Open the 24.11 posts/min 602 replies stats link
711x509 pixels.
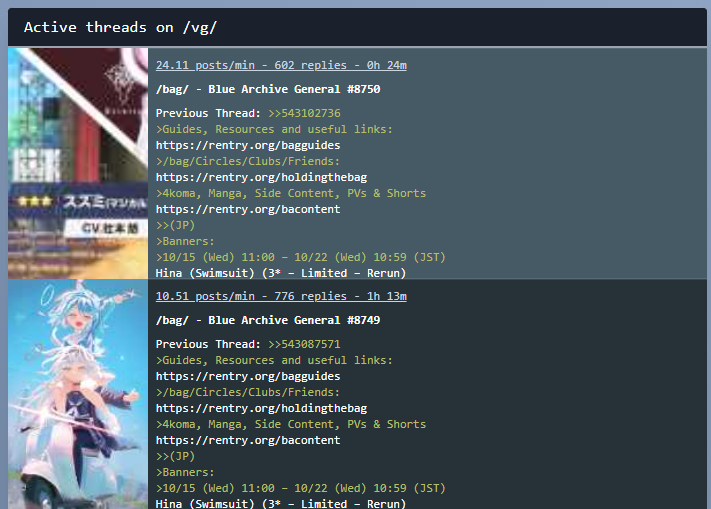coord(281,65)
